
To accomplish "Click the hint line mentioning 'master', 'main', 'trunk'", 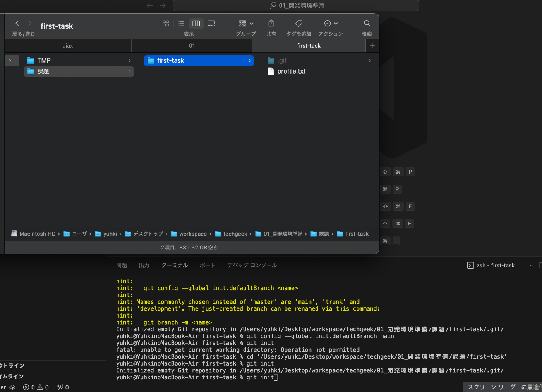I will 238,302.
